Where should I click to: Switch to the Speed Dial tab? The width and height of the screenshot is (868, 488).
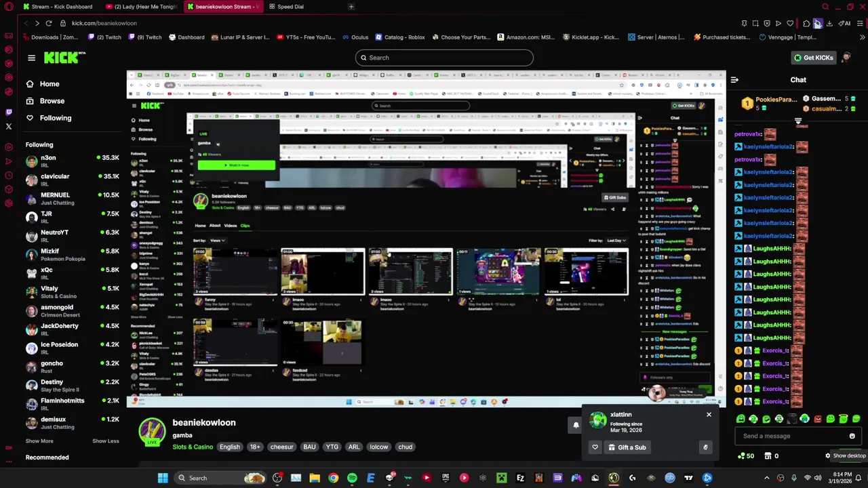(x=290, y=7)
